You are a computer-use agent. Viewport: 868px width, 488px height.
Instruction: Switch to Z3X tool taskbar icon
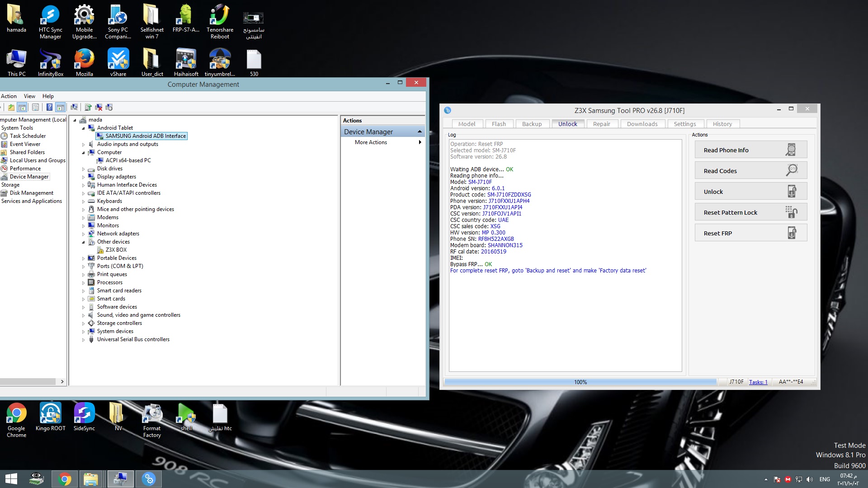148,479
